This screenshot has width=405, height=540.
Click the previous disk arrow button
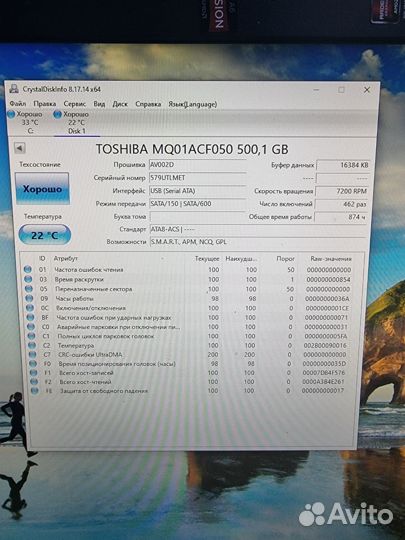[x=20, y=148]
